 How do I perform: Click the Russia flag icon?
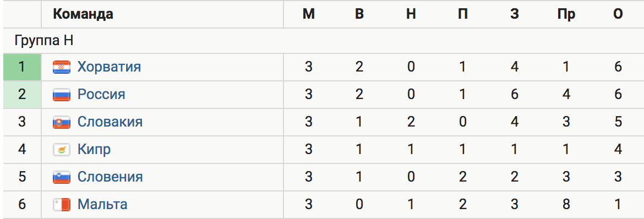tap(62, 95)
